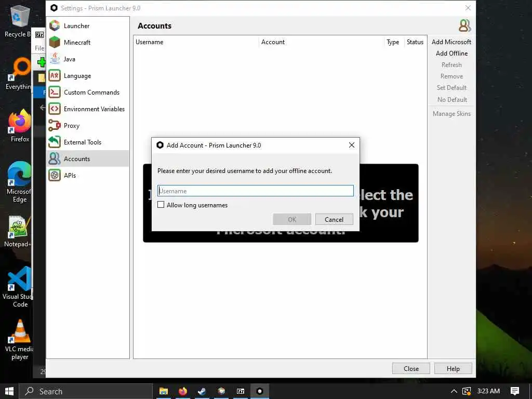
Task: Close the Add Account dialog with X
Action: [352, 145]
